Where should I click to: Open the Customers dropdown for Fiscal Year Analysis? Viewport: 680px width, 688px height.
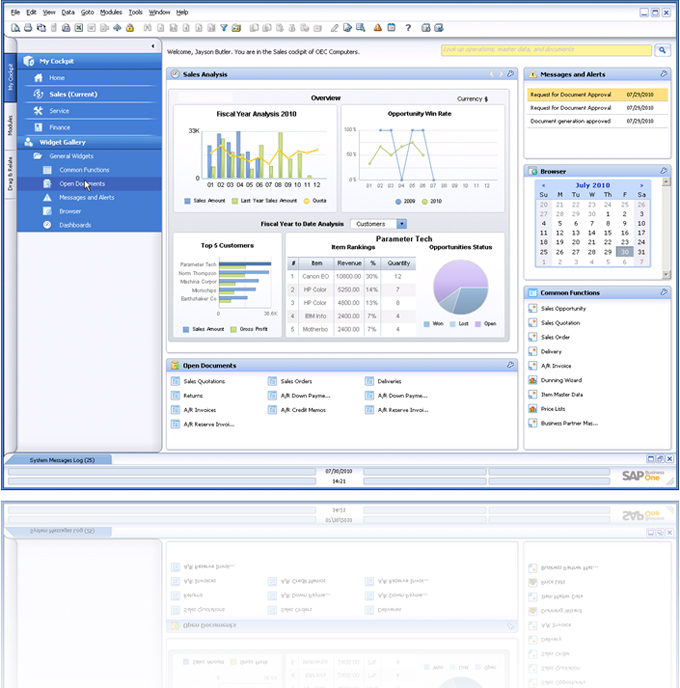(402, 224)
